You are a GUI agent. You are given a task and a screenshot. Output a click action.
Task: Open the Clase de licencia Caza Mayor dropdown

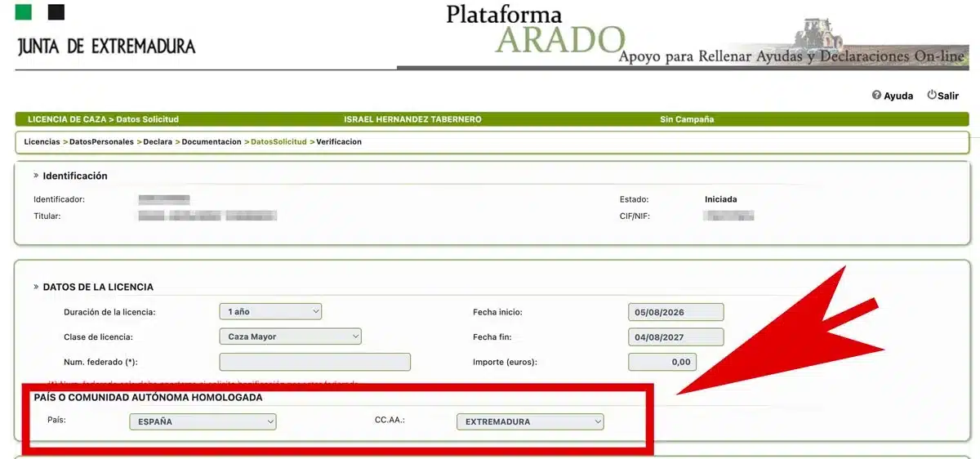(290, 336)
